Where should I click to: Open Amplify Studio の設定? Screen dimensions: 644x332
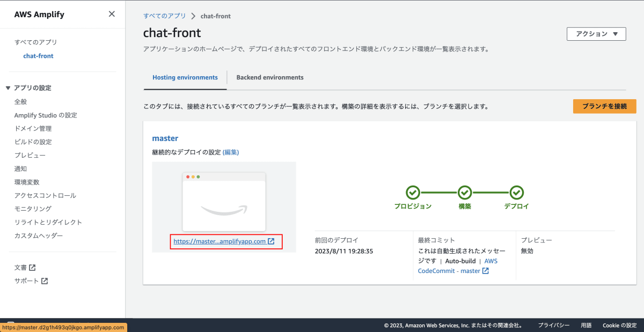(46, 115)
